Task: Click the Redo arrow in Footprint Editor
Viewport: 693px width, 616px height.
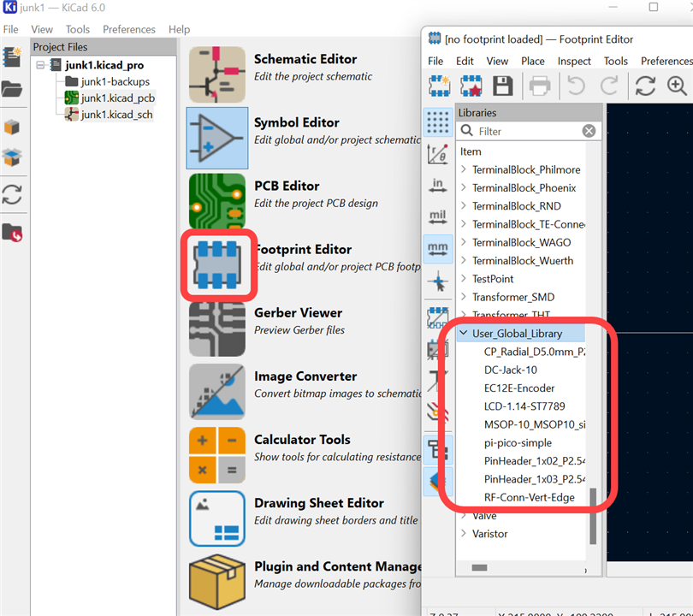Action: click(x=609, y=86)
